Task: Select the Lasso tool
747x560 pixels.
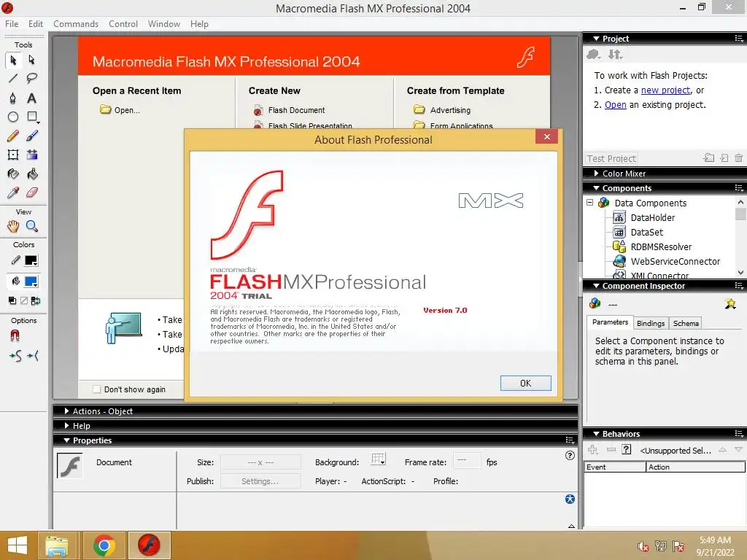Action: pos(32,79)
